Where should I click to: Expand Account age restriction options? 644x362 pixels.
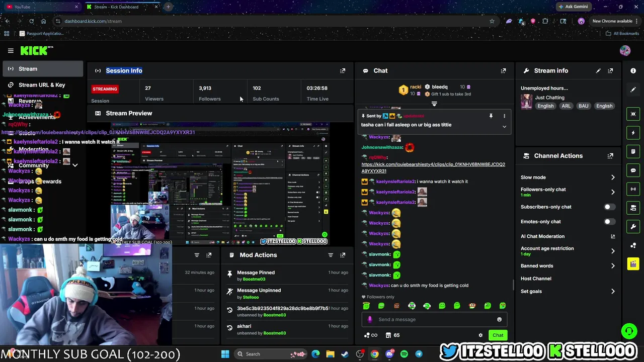click(x=613, y=251)
